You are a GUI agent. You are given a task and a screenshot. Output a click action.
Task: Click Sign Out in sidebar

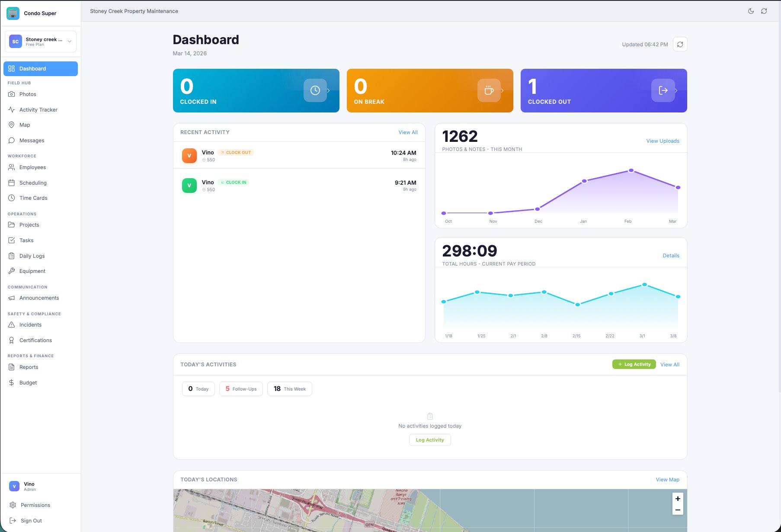(x=31, y=521)
